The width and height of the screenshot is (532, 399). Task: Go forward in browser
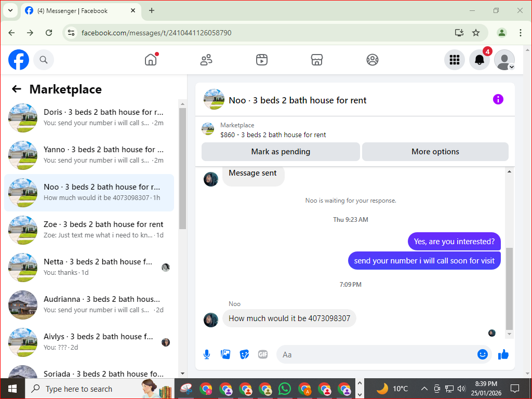click(30, 33)
